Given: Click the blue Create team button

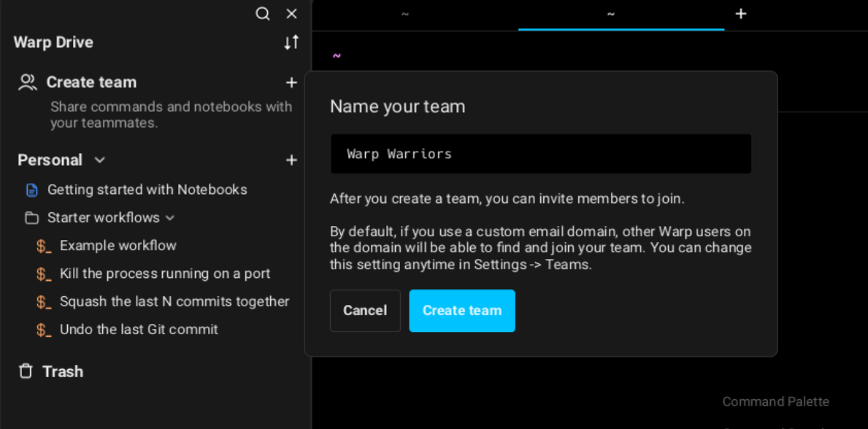Looking at the screenshot, I should point(462,311).
